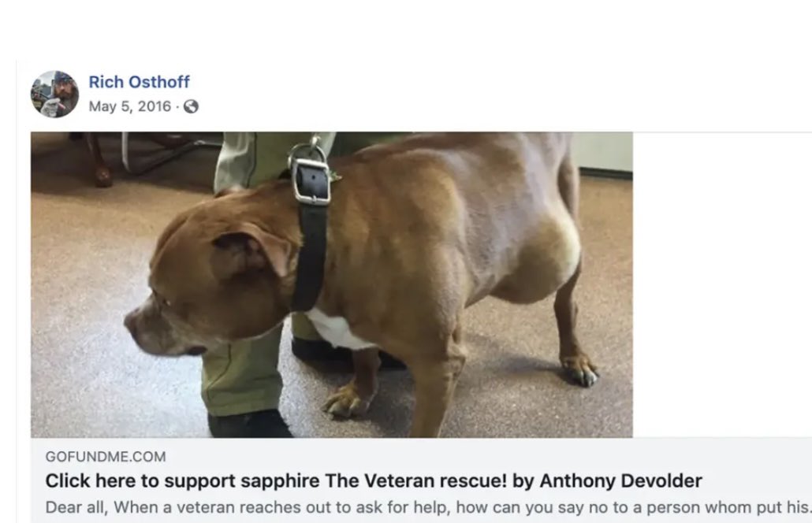Click the 'Anthony Devolder' name in the title
This screenshot has width=812, height=523.
pyautogui.click(x=620, y=480)
